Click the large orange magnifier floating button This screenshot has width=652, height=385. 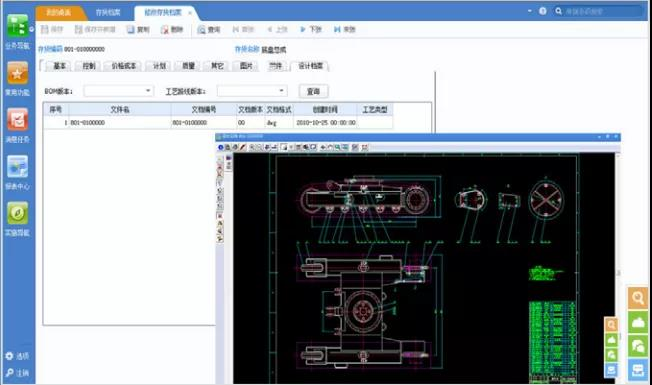point(638,298)
